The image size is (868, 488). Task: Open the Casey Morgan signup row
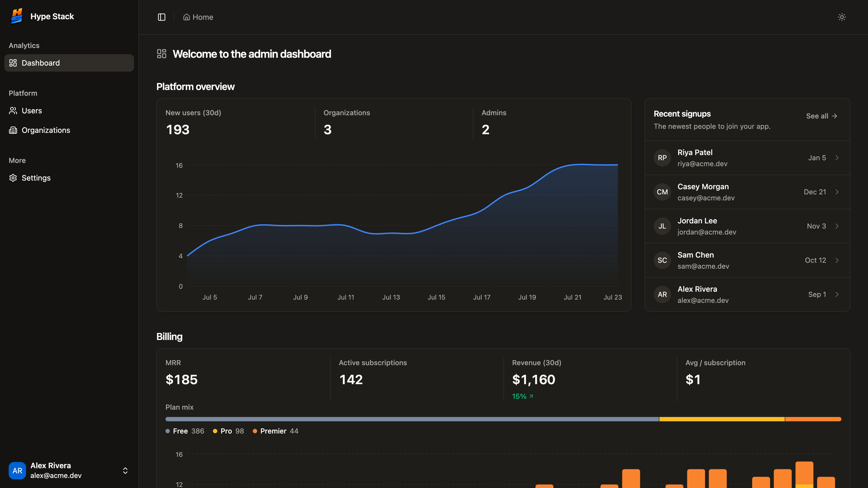[747, 192]
